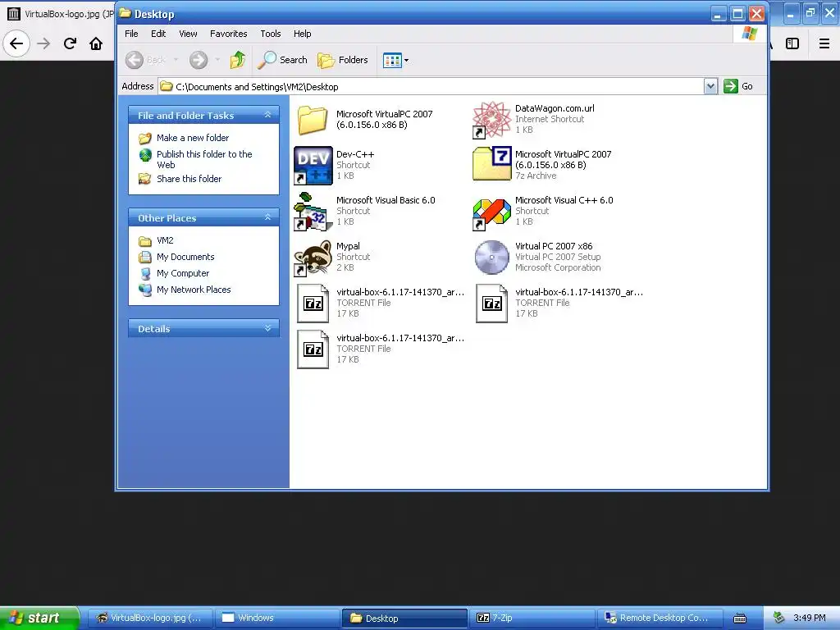Select the Microsoft VirtualPC 2007 7z Archive icon
The height and width of the screenshot is (630, 840).
tap(492, 163)
